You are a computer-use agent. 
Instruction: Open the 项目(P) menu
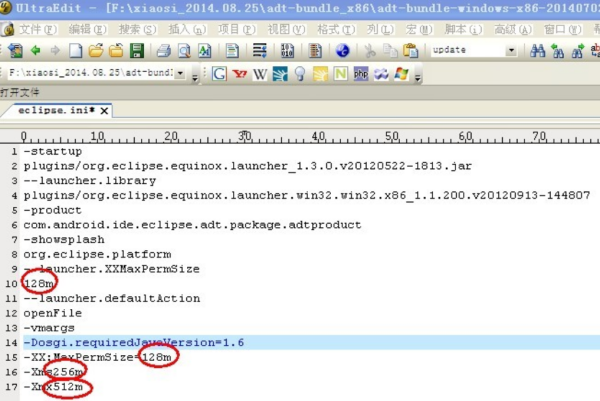(x=237, y=29)
